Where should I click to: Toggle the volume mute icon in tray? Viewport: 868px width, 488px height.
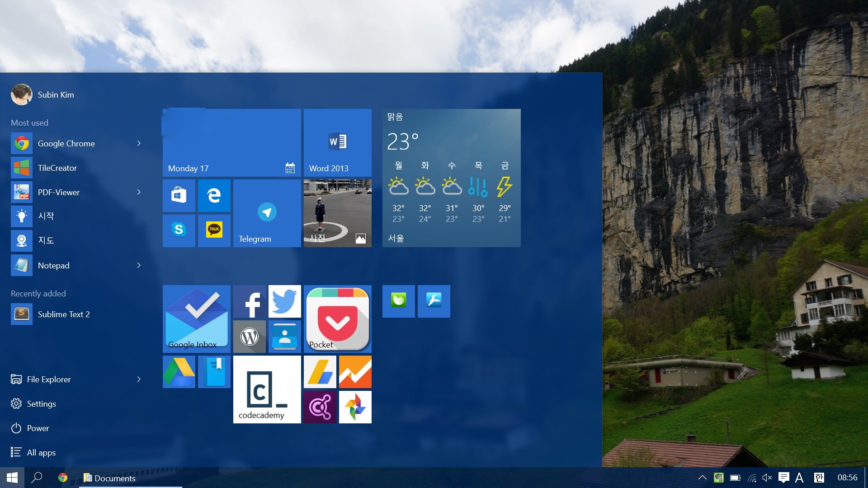pyautogui.click(x=767, y=478)
